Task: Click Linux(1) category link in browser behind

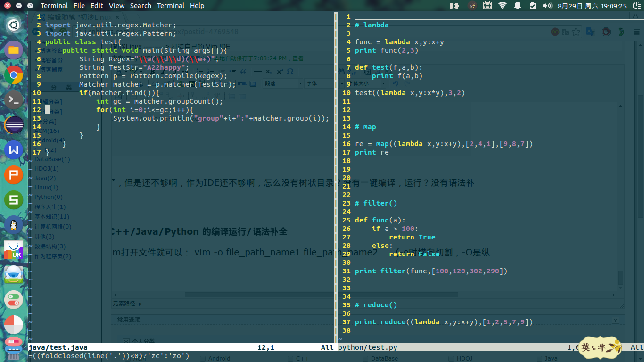Action: (46, 188)
